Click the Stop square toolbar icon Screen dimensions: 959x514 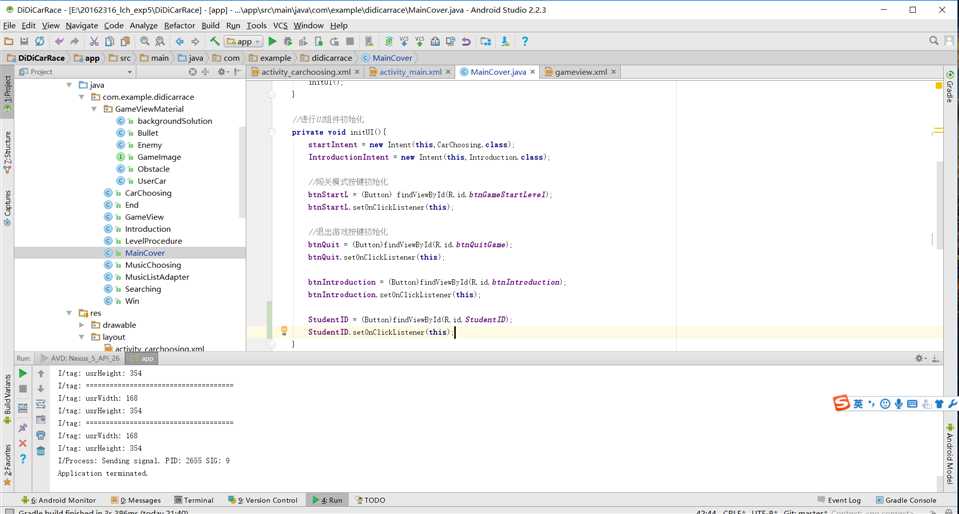pyautogui.click(x=350, y=42)
